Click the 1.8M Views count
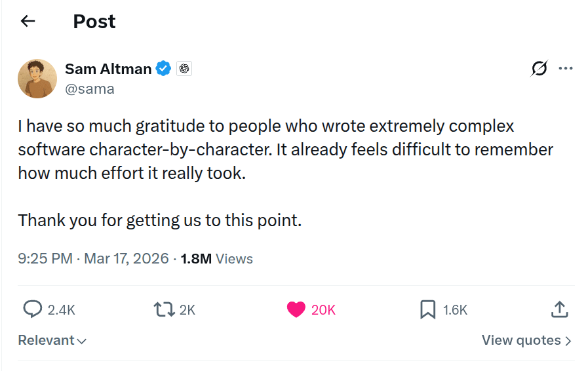 [216, 258]
